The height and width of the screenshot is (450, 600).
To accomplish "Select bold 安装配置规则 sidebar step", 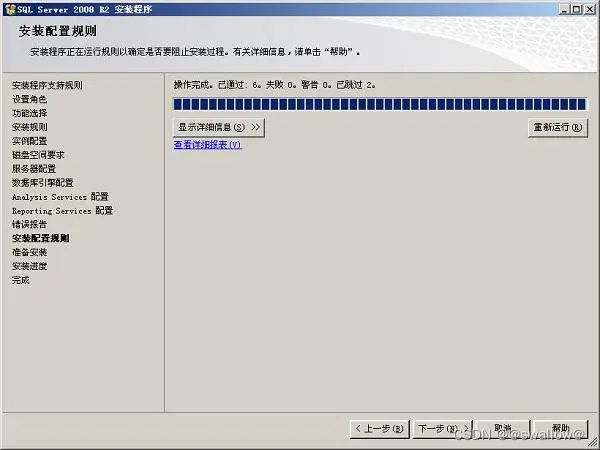I will 41,238.
